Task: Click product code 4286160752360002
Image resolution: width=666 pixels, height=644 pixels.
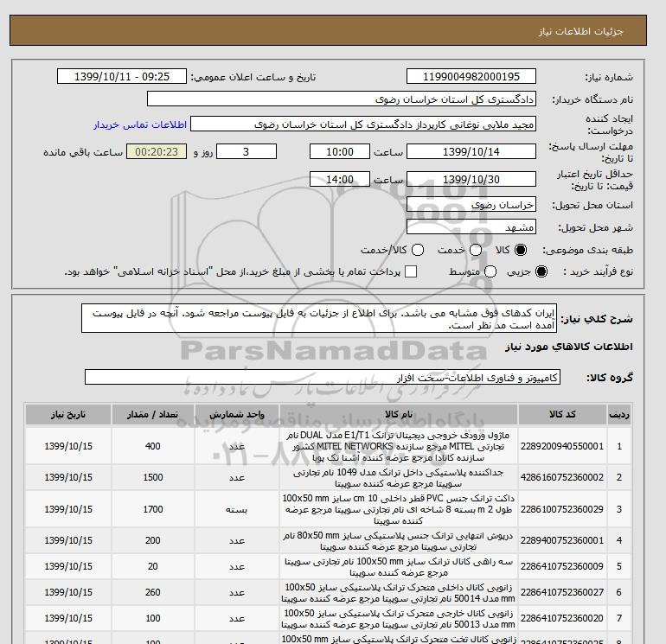Action: (562, 477)
